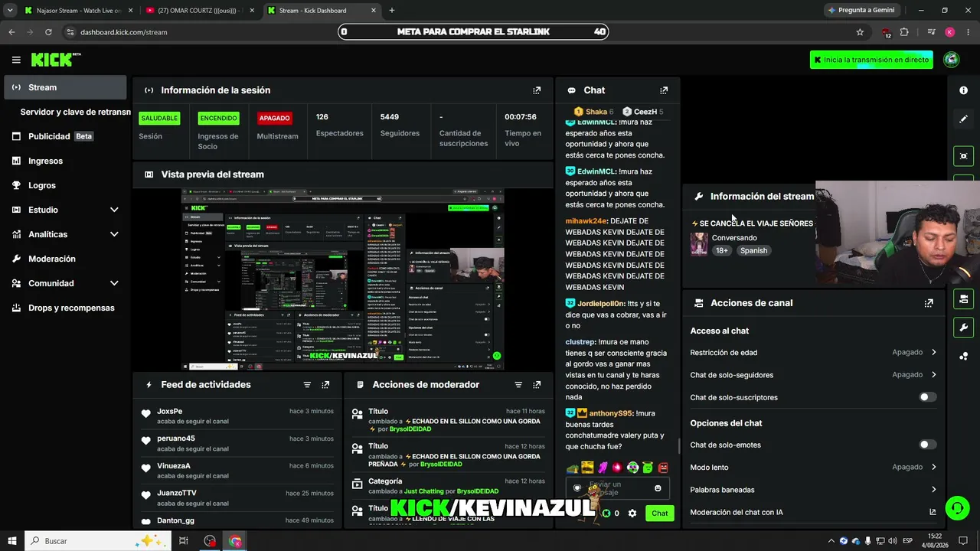The height and width of the screenshot is (551, 980).
Task: Open the Windows Start menu
Action: click(x=12, y=541)
